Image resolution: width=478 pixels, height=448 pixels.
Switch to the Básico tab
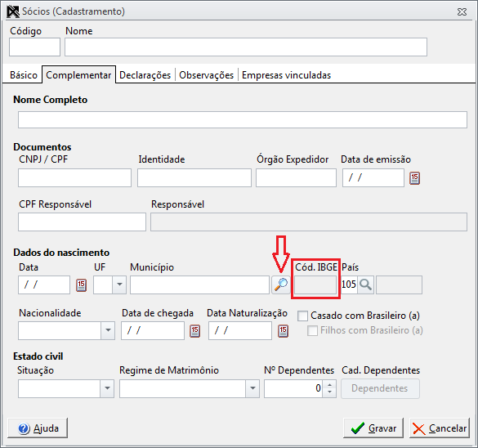click(24, 75)
